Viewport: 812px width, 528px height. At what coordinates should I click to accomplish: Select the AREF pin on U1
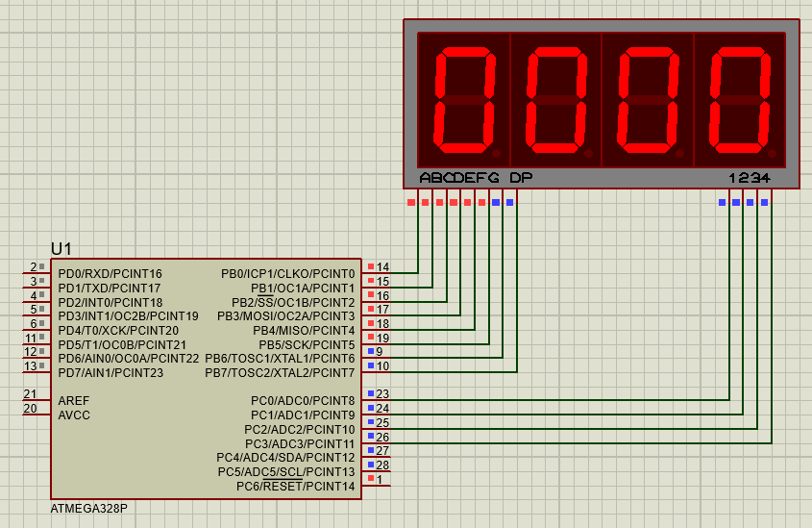point(74,400)
